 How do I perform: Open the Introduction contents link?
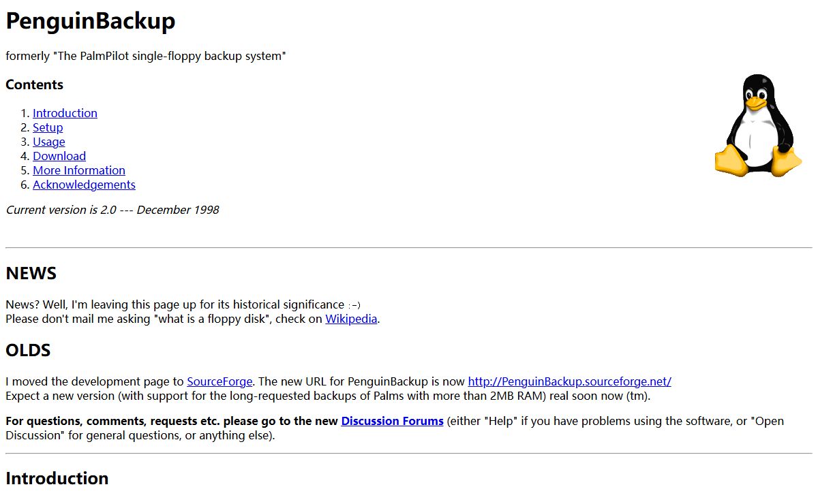point(65,113)
